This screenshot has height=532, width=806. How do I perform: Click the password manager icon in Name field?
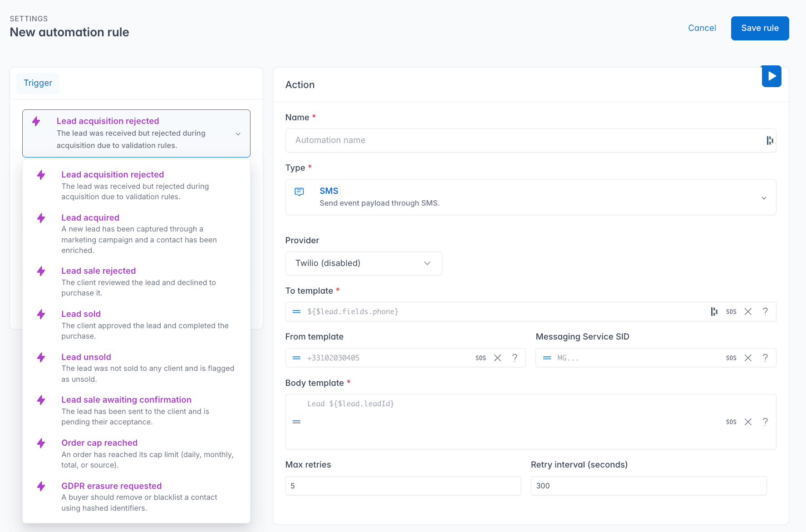(x=770, y=141)
